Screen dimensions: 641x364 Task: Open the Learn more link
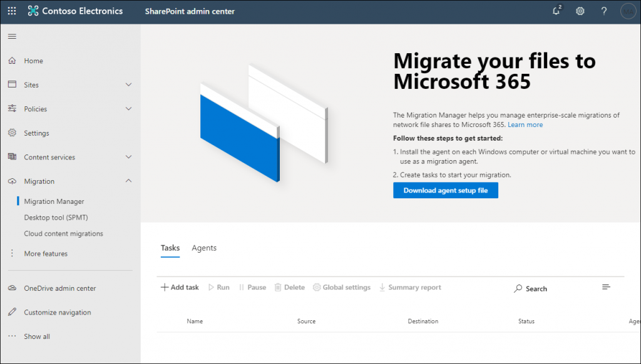525,124
